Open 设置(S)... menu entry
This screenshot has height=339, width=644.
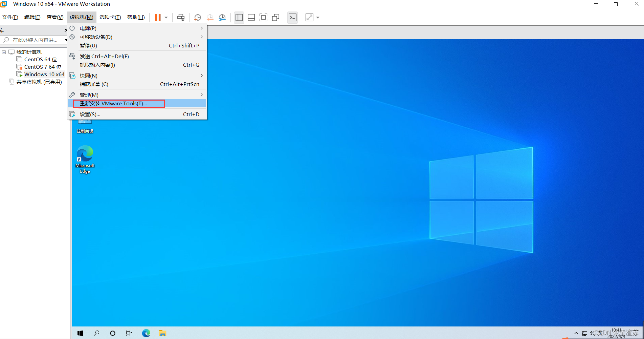[137, 114]
